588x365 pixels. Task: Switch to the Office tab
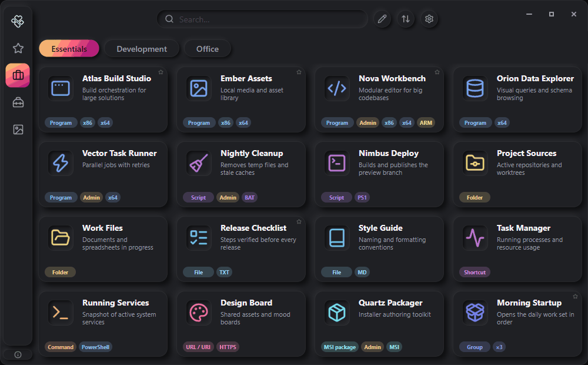[x=208, y=49]
